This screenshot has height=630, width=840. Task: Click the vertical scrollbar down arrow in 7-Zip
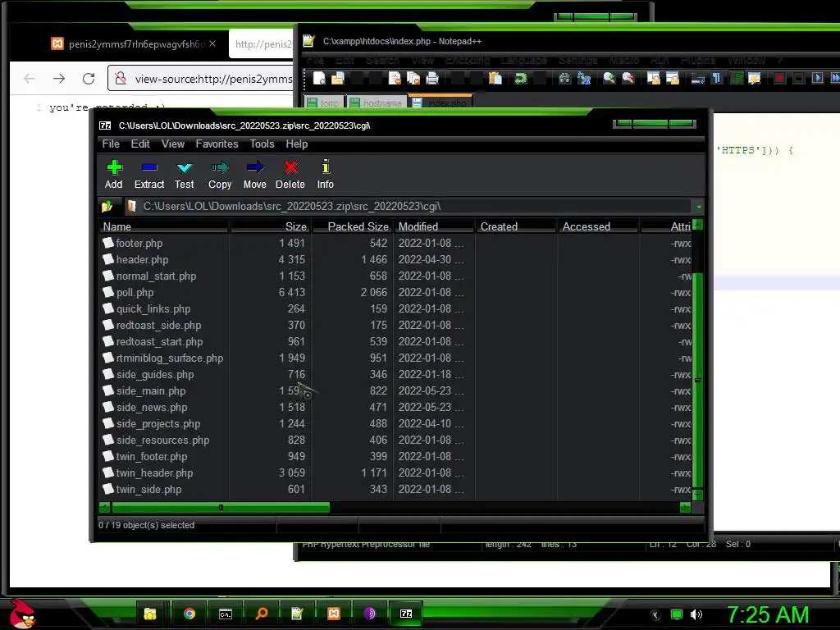[x=697, y=494]
